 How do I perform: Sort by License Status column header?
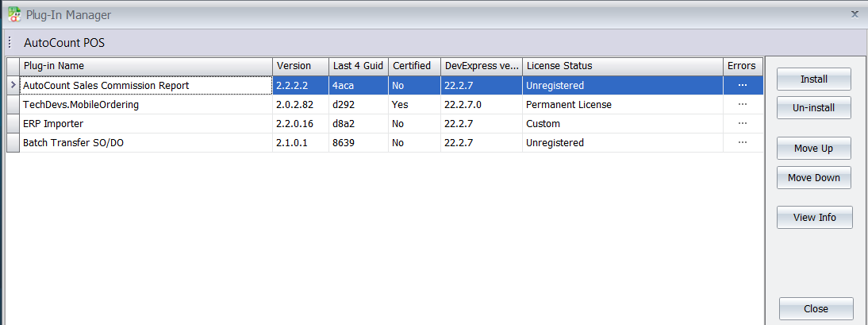coord(622,65)
